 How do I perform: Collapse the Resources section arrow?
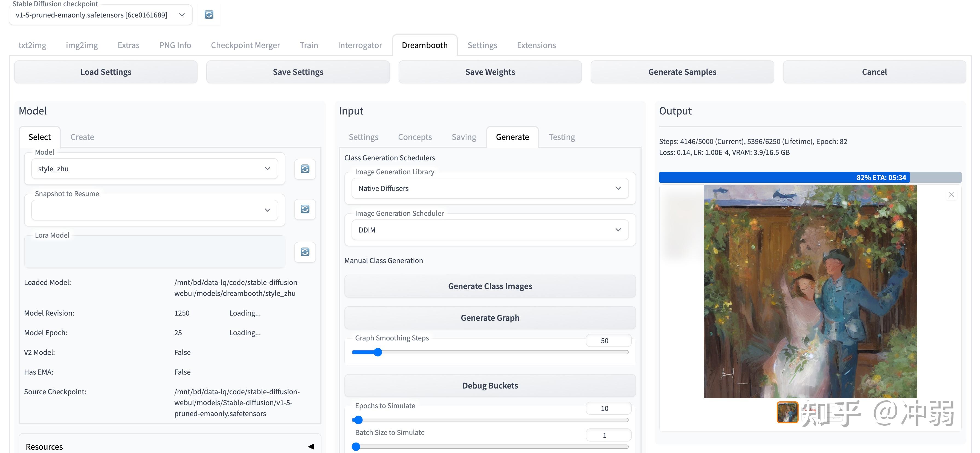point(311,446)
